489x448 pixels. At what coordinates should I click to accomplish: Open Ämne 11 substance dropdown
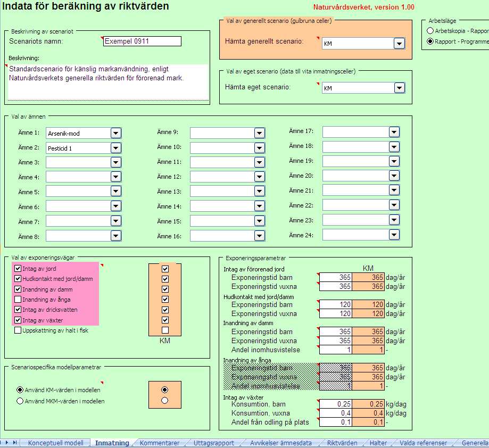coord(260,162)
